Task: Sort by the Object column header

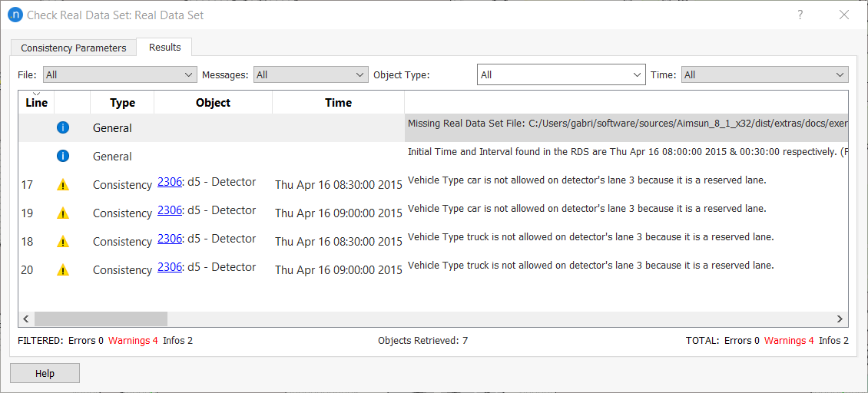Action: (213, 102)
